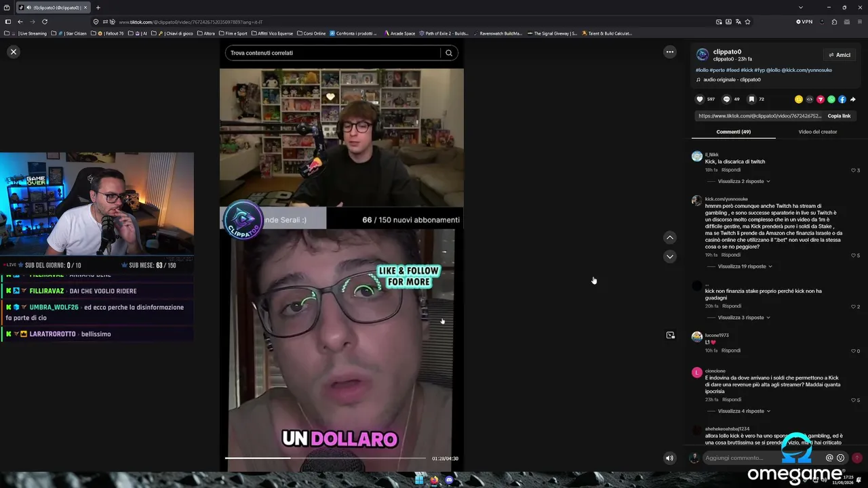Mute the video with the speaker icon
868x488 pixels.
click(x=669, y=458)
